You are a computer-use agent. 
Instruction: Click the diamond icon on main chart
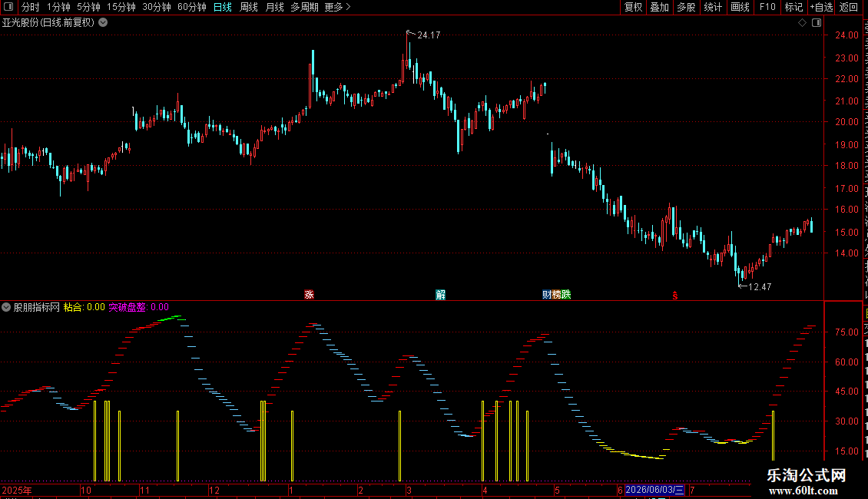pos(802,23)
